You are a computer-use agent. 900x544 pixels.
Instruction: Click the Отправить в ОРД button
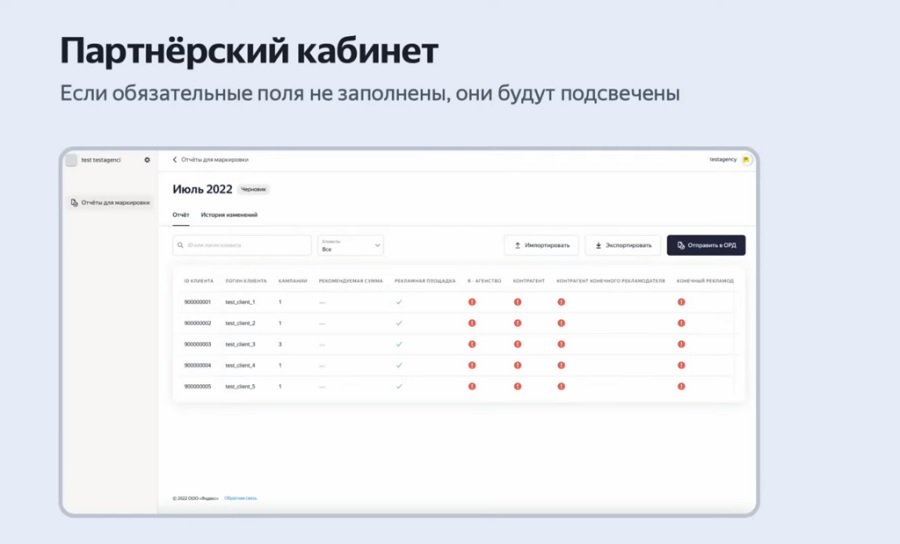tap(706, 246)
